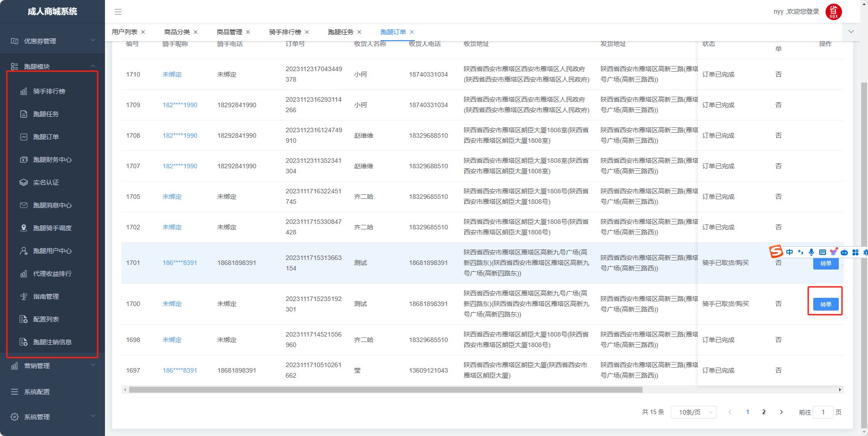The height and width of the screenshot is (436, 868).
Task: Open the 10条/页 page size dropdown
Action: (x=693, y=412)
